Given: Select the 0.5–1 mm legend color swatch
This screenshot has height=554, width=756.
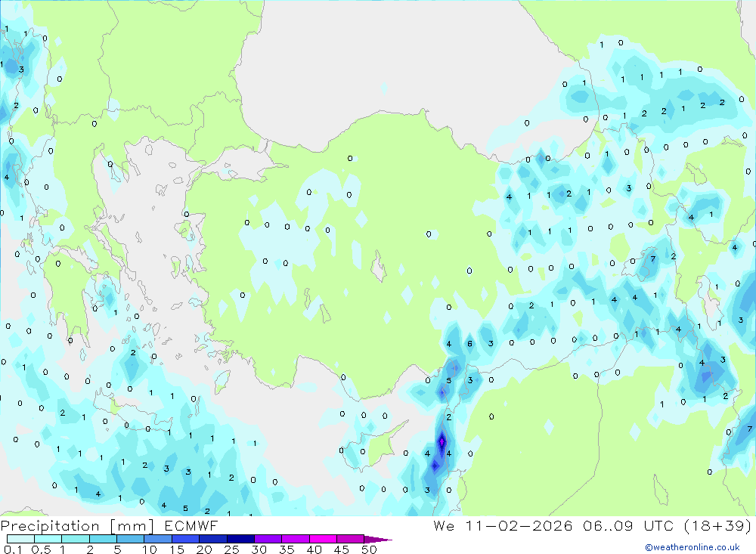Looking at the screenshot, I should click(x=48, y=539).
